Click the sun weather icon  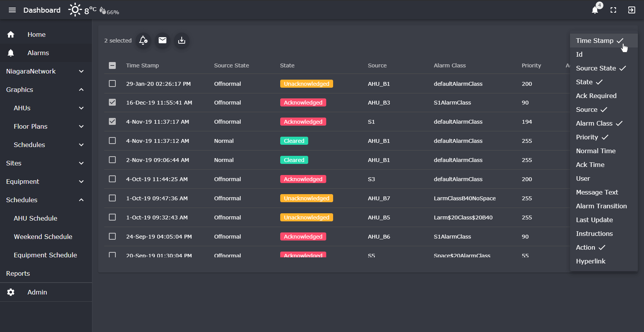[x=75, y=10]
